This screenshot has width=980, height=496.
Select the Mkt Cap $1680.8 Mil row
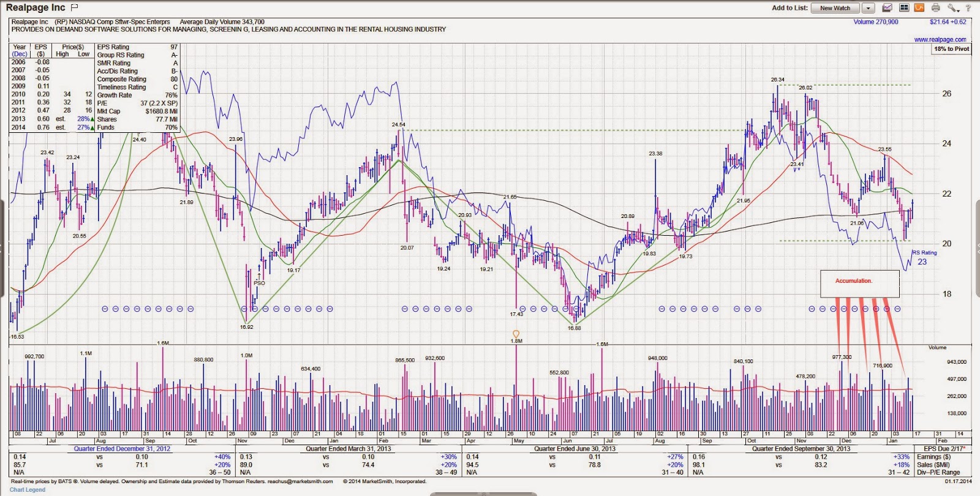[137, 111]
